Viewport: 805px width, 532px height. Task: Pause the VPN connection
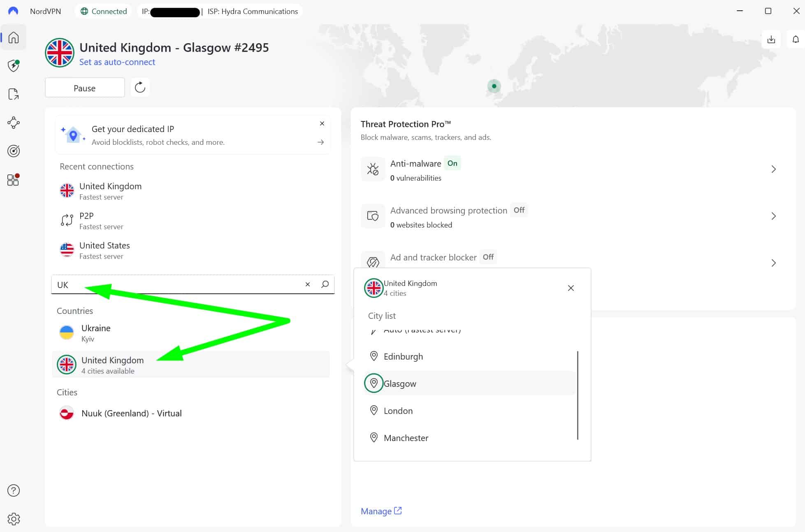tap(85, 88)
